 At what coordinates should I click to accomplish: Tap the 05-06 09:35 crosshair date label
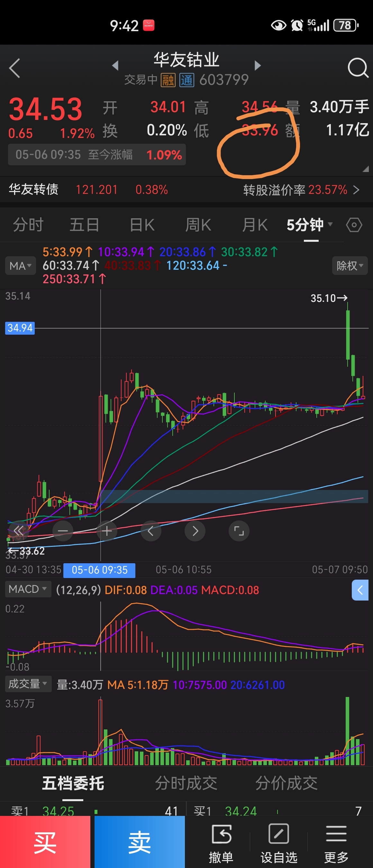point(99,570)
